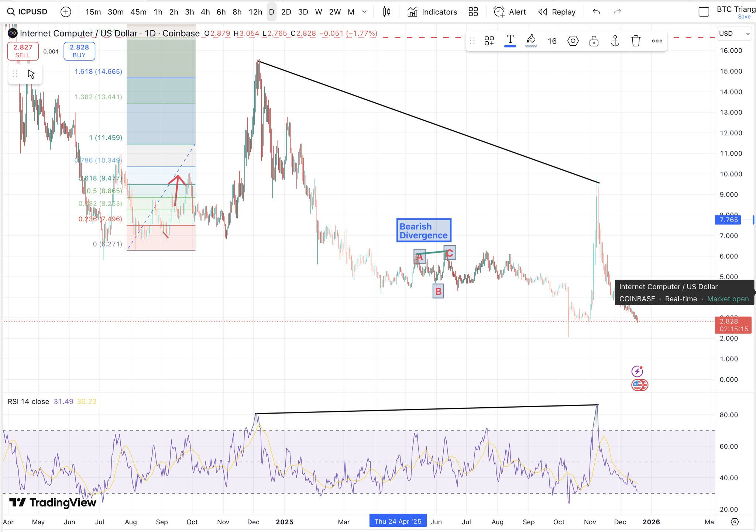
Task: Expand the more timeframes chevron
Action: point(364,12)
